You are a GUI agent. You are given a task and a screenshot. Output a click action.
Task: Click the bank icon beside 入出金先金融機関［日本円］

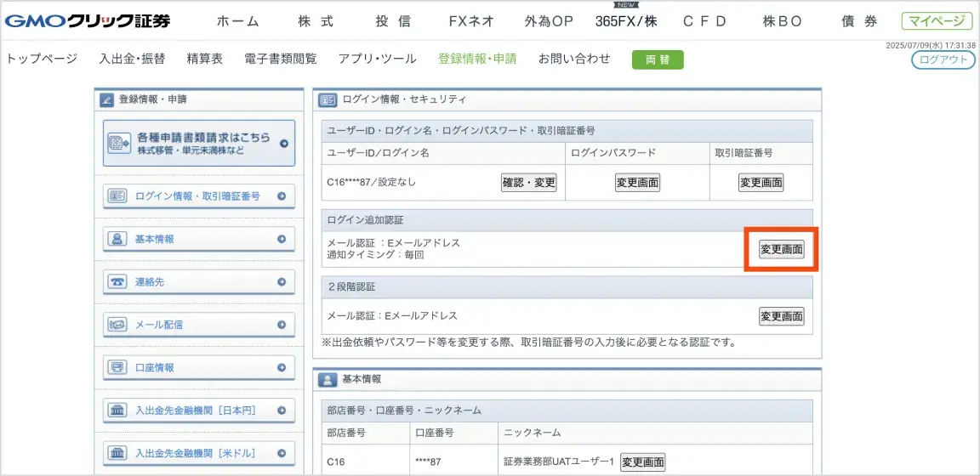click(x=117, y=411)
